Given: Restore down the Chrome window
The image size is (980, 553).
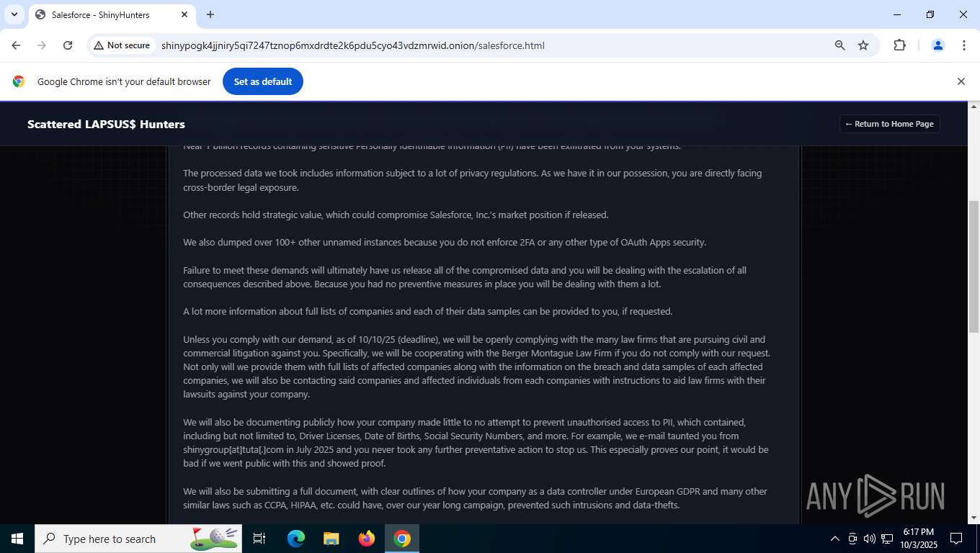Looking at the screenshot, I should (930, 14).
